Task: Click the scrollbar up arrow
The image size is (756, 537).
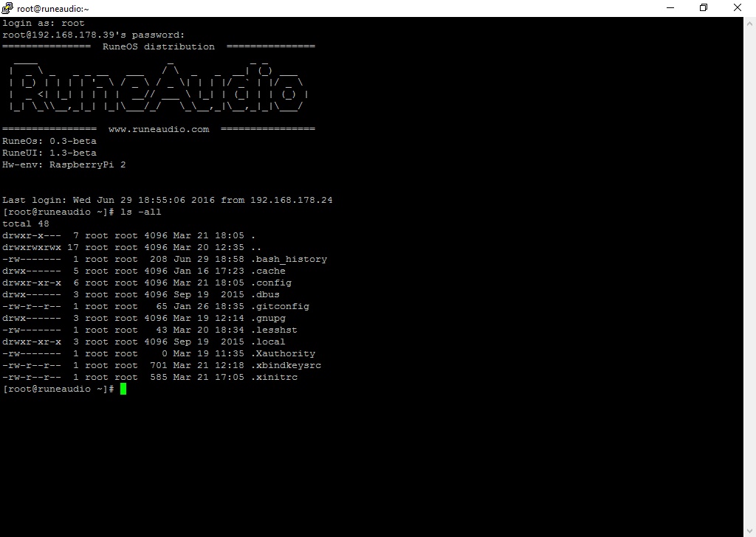Action: [749, 23]
